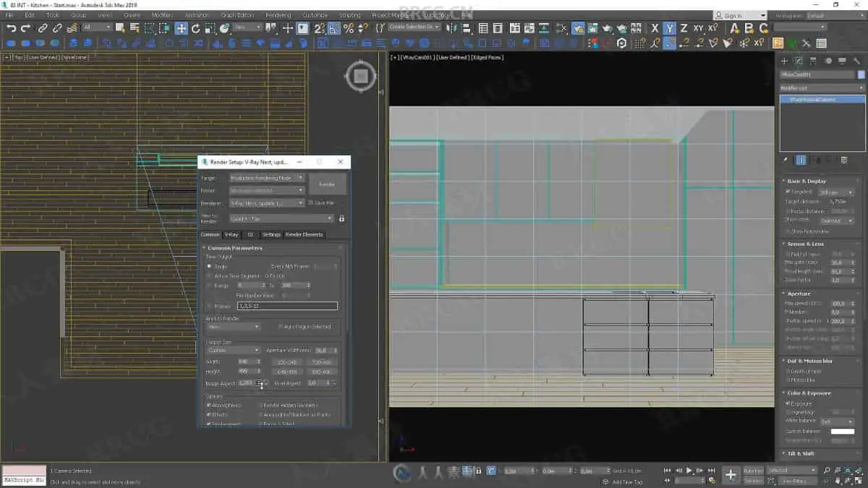
Task: Click the Undo arrow icon
Action: tap(11, 28)
